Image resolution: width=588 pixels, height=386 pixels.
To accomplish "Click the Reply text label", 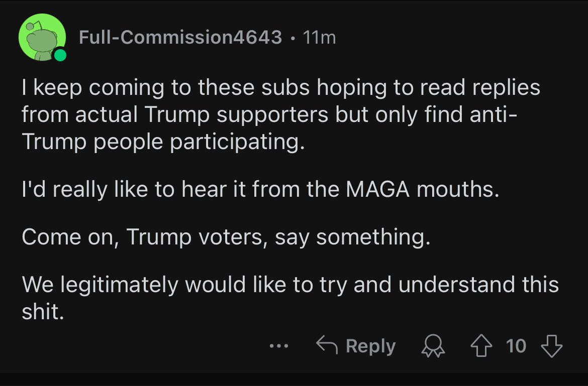I will coord(370,346).
